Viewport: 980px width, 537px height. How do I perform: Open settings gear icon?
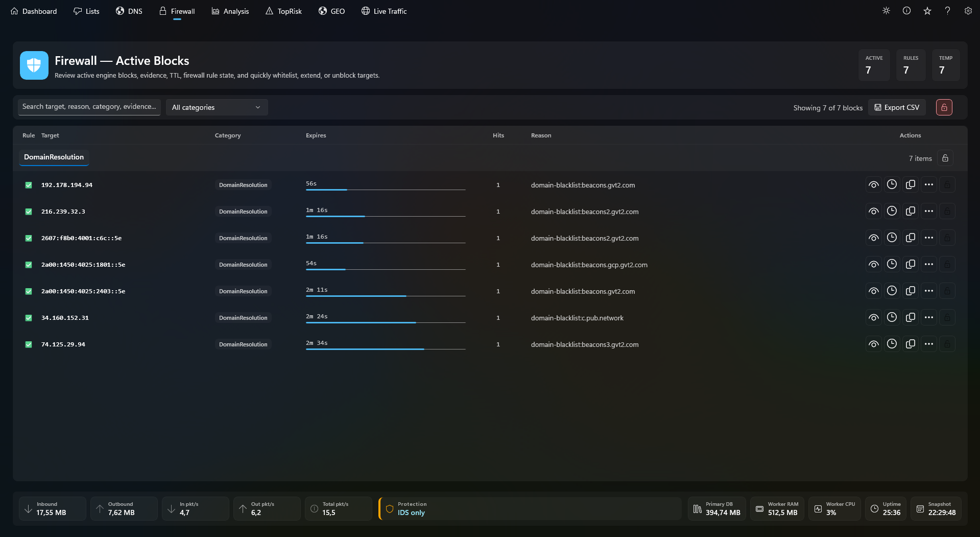(x=968, y=11)
